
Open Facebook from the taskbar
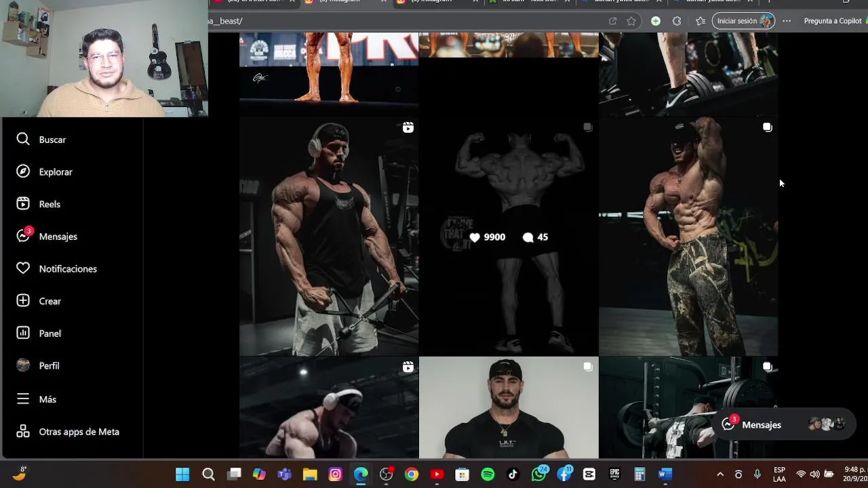coord(564,474)
